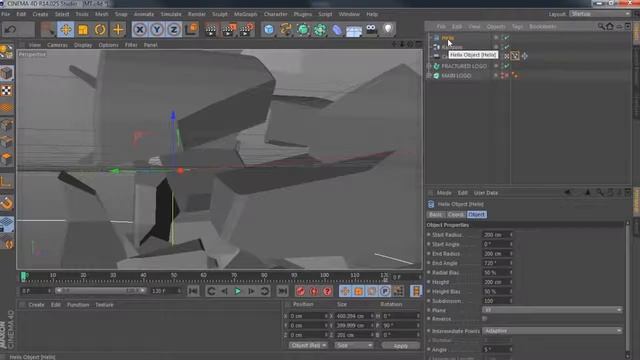
Task: Switch to Model mode icon
Action: tap(7, 73)
